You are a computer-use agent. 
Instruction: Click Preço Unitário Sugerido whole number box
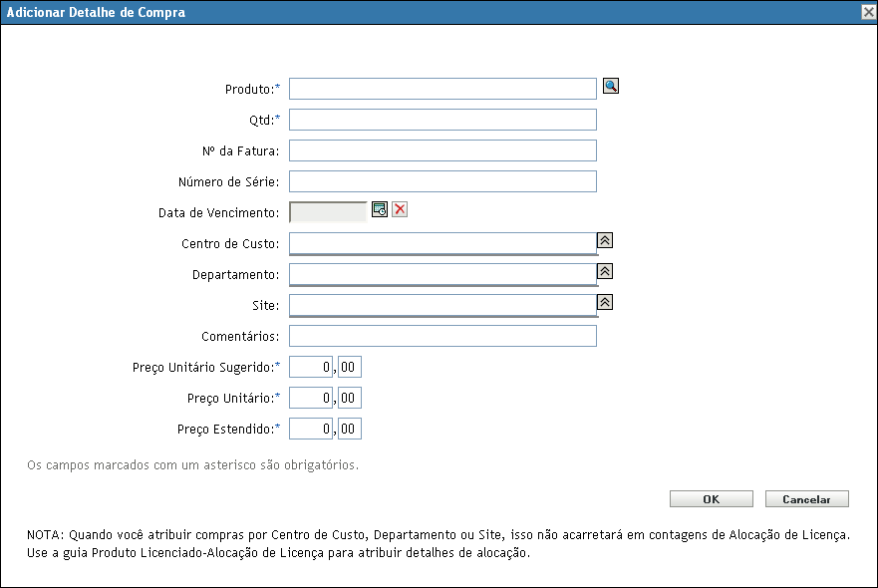[311, 367]
